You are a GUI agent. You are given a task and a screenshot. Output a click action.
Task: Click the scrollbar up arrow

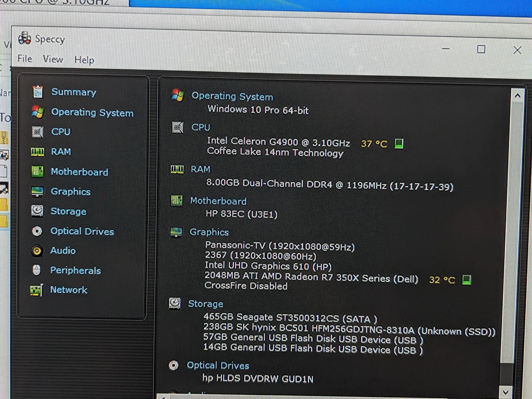(x=517, y=96)
